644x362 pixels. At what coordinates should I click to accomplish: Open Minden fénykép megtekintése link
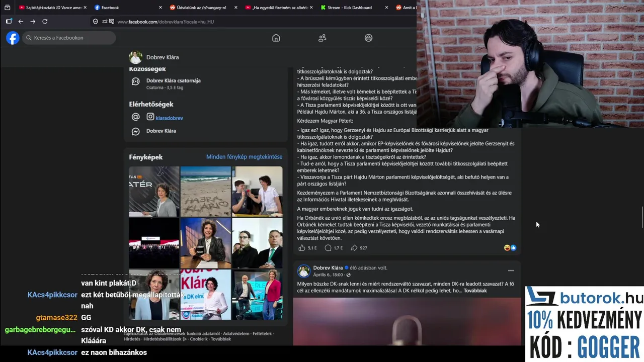[244, 157]
